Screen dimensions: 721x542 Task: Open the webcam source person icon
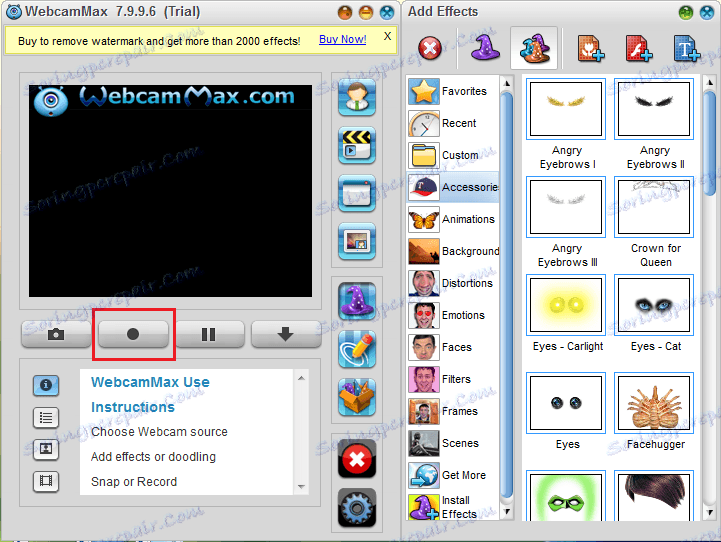pos(357,97)
